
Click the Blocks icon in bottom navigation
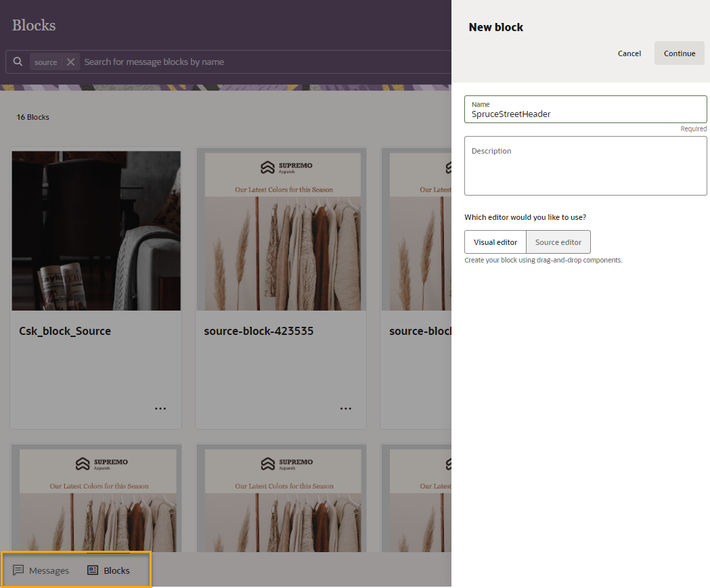tap(92, 570)
